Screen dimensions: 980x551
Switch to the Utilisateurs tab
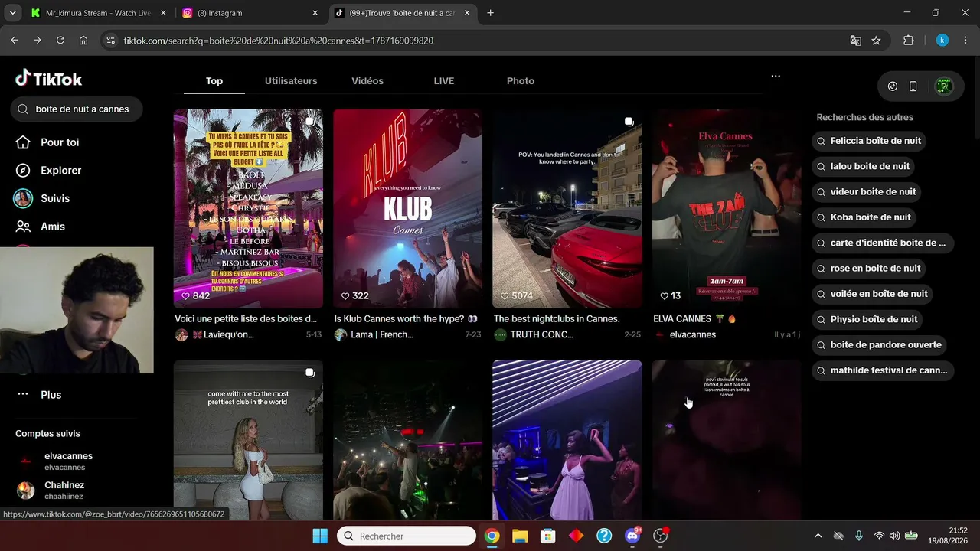[291, 81]
